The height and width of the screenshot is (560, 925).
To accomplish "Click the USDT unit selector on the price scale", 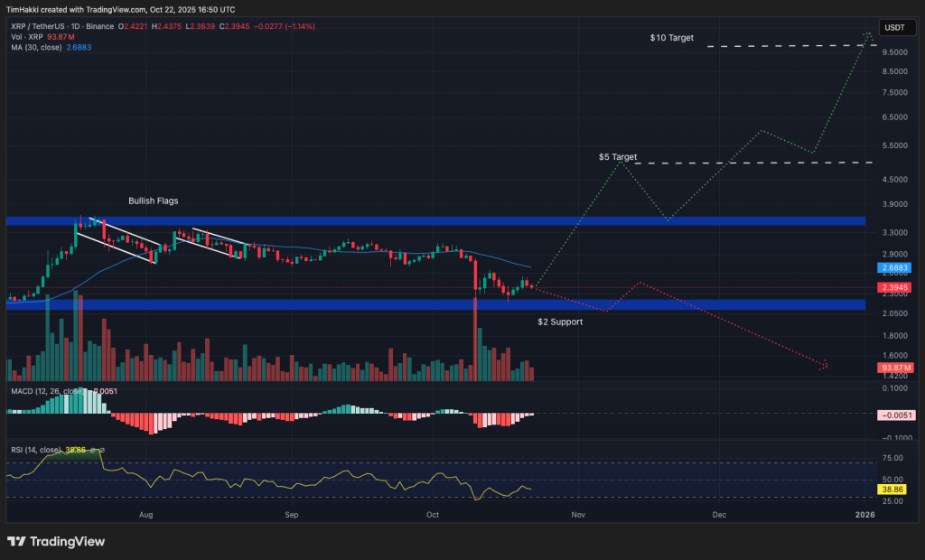I will [896, 27].
